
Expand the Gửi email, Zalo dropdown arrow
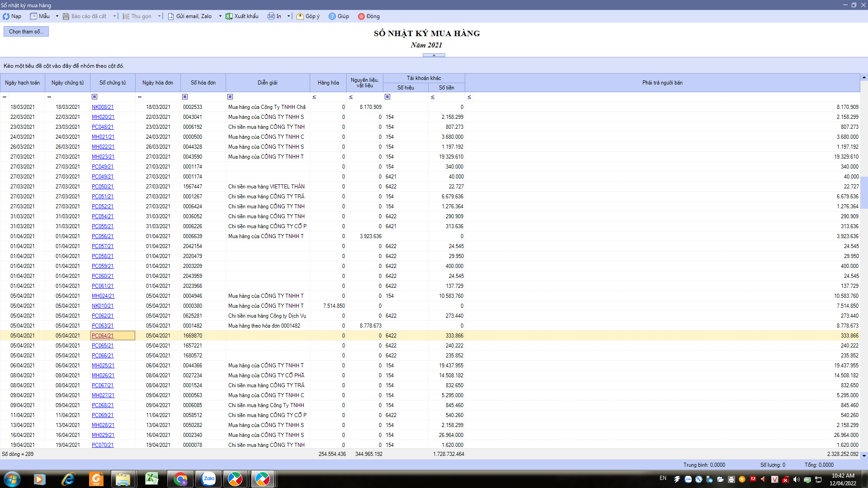click(x=220, y=16)
